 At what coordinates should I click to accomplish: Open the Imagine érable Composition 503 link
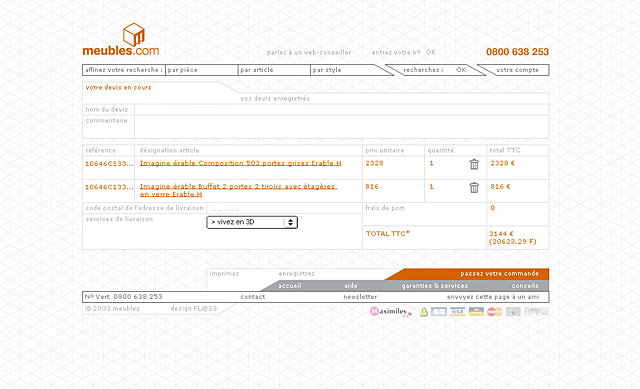[240, 163]
